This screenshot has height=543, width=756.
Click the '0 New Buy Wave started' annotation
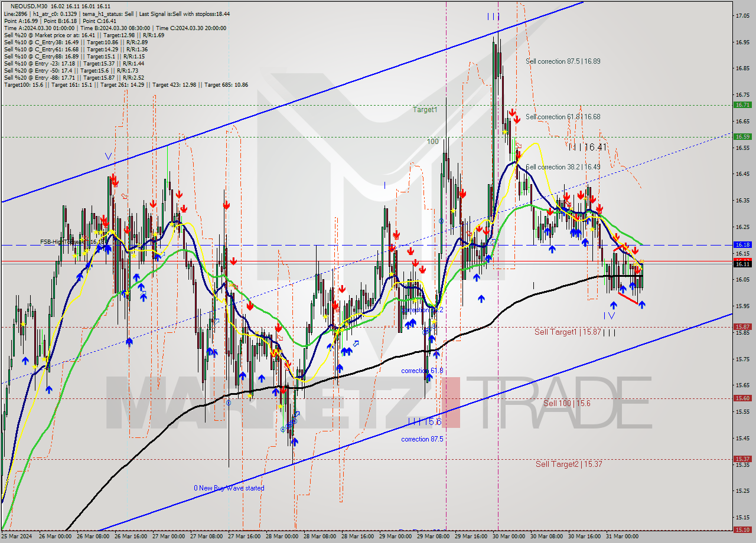click(x=229, y=488)
